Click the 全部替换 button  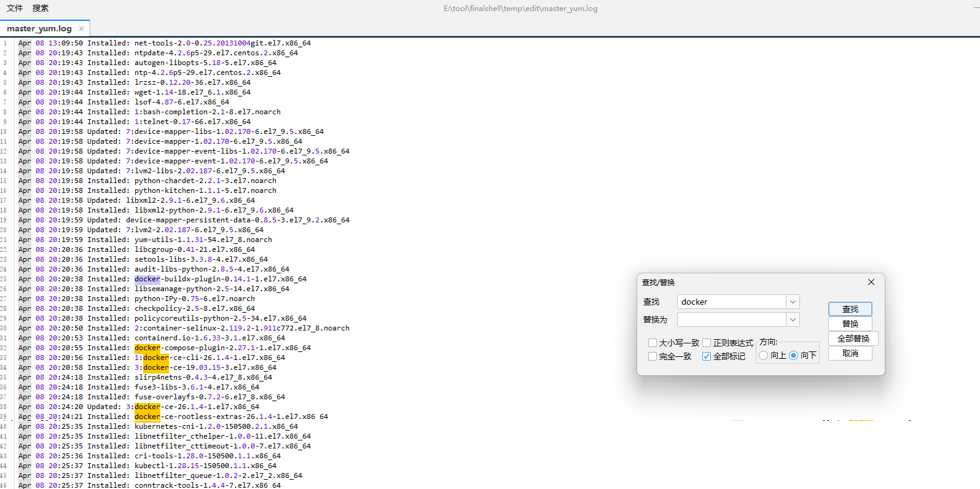point(853,338)
